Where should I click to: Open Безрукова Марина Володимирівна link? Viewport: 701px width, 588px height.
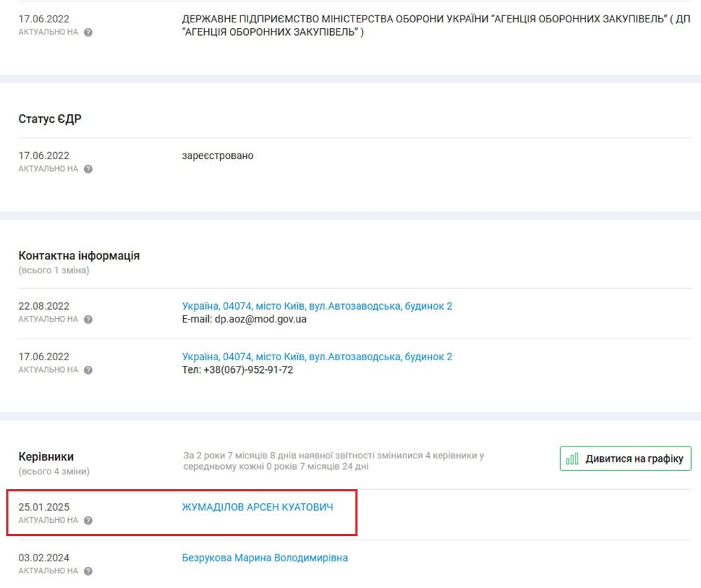click(264, 558)
